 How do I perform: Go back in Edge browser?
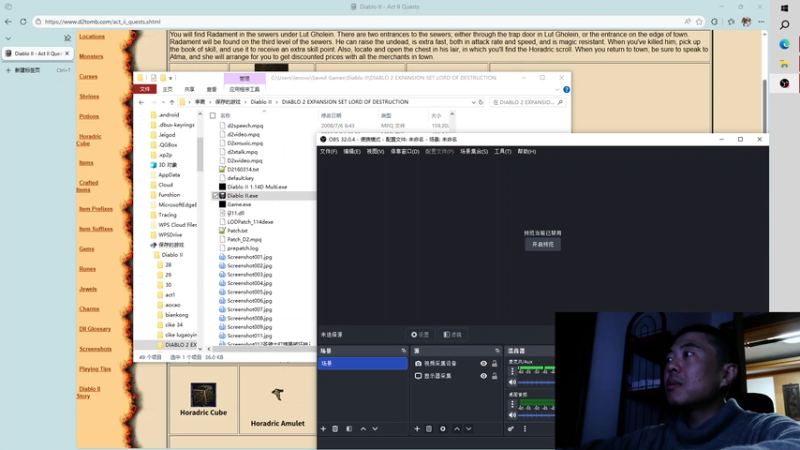[x=8, y=21]
